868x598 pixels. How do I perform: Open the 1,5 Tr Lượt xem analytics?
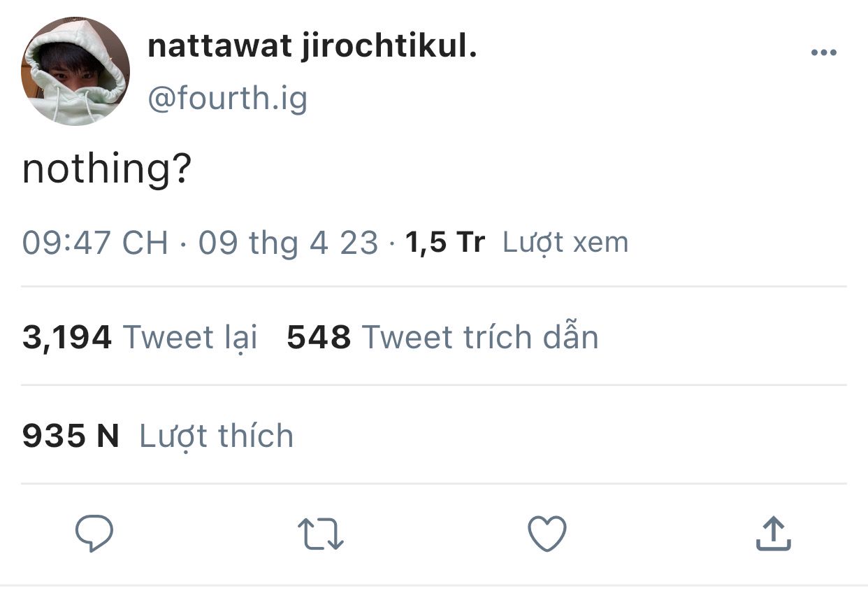pos(516,243)
